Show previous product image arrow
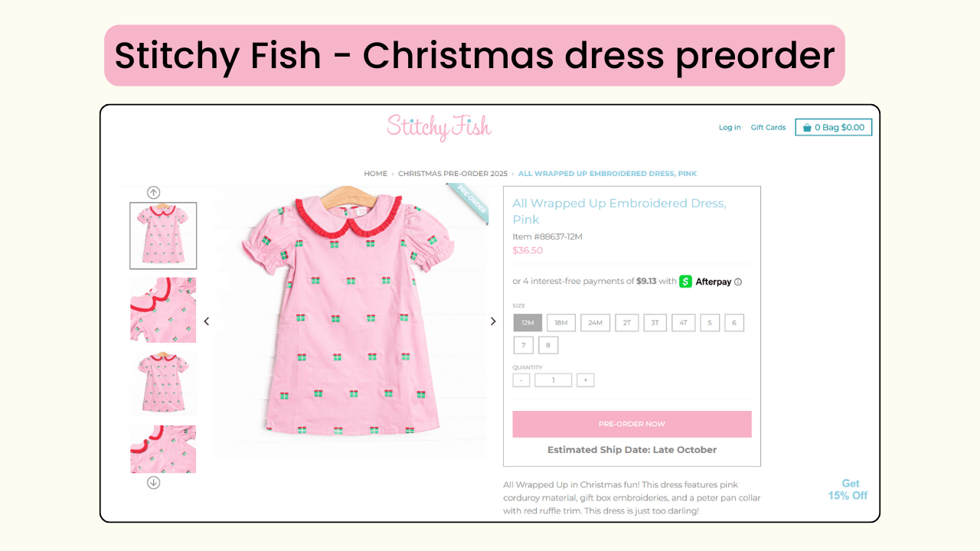980x551 pixels. coord(207,321)
